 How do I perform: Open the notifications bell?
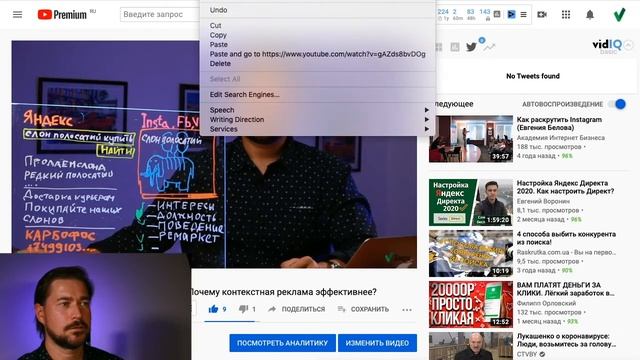click(x=590, y=15)
